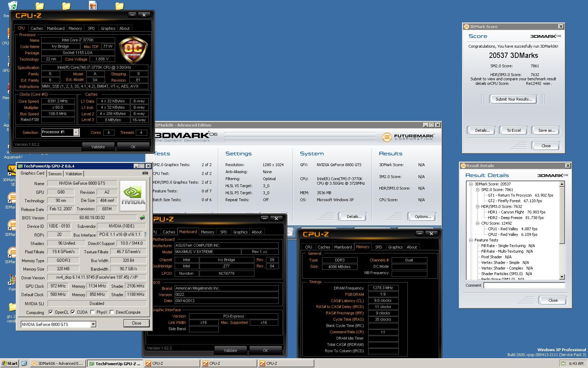
Task: Click the quick launch icon beside Start
Action: tap(24, 363)
